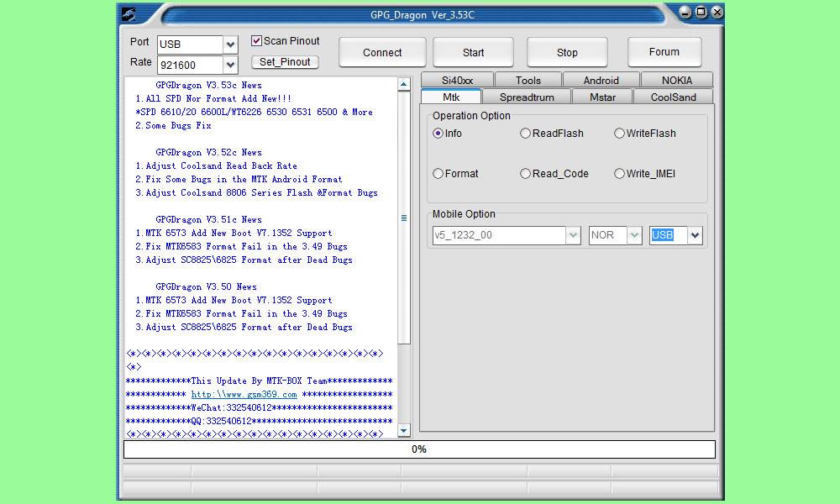840x504 pixels.
Task: Open the www.gsm369.com link
Action: [x=244, y=394]
